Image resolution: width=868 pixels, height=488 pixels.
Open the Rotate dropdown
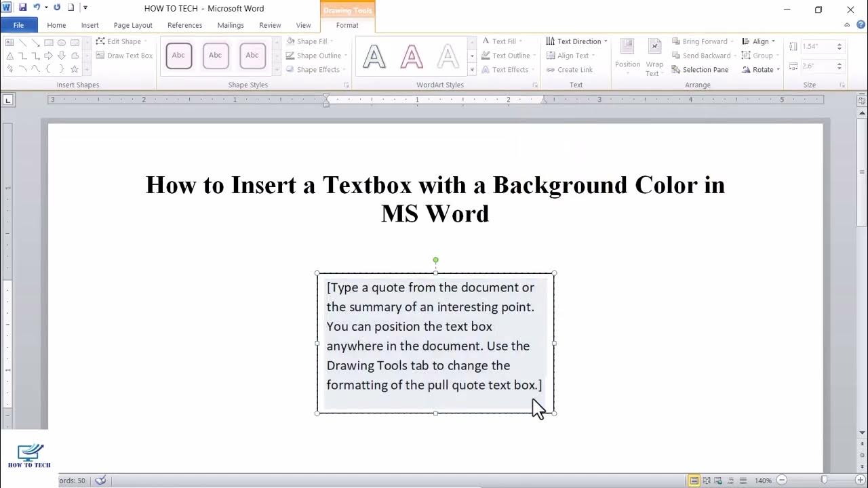(x=761, y=70)
